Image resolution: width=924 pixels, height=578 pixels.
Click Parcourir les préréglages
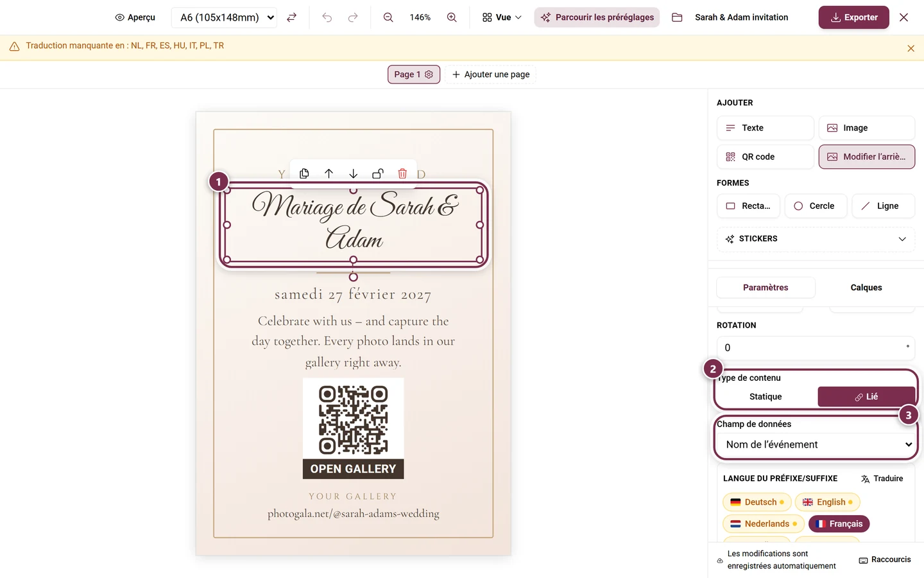click(597, 17)
